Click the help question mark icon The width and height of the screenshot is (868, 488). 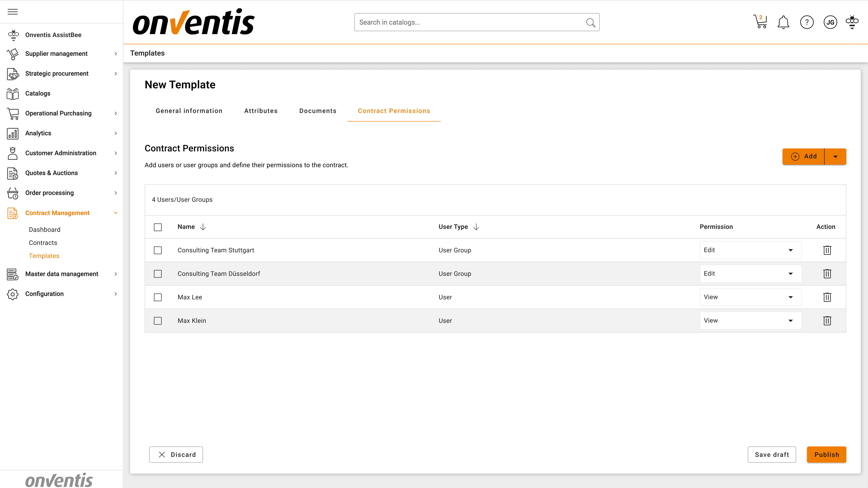click(807, 22)
